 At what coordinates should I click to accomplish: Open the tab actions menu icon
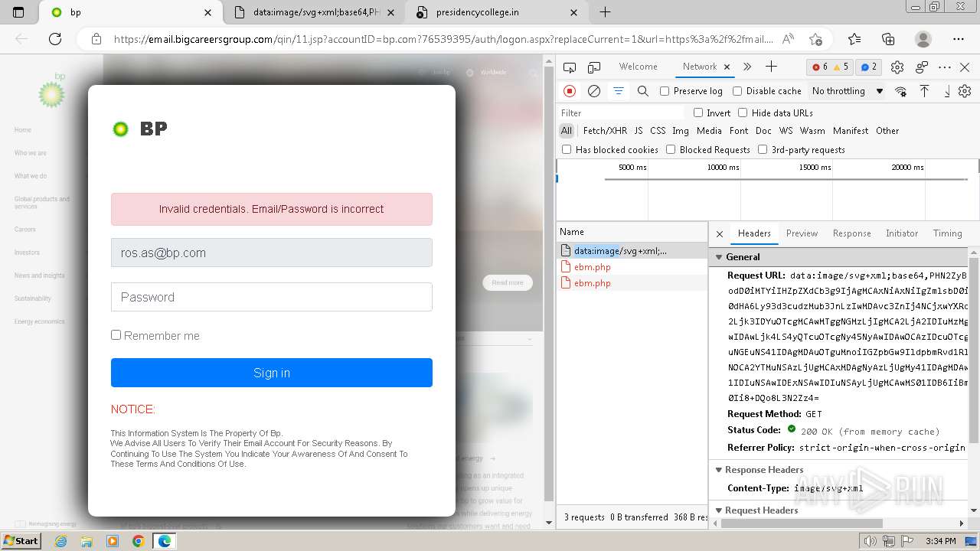[18, 12]
